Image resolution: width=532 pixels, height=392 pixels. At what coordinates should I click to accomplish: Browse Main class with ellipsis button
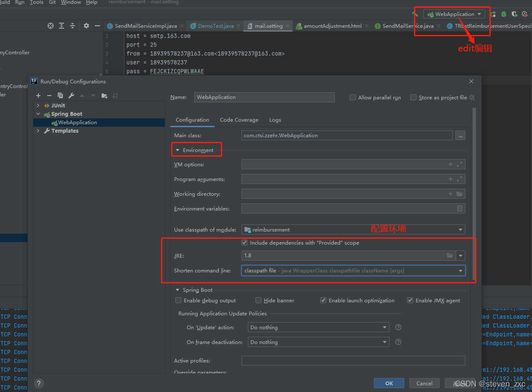coord(460,135)
